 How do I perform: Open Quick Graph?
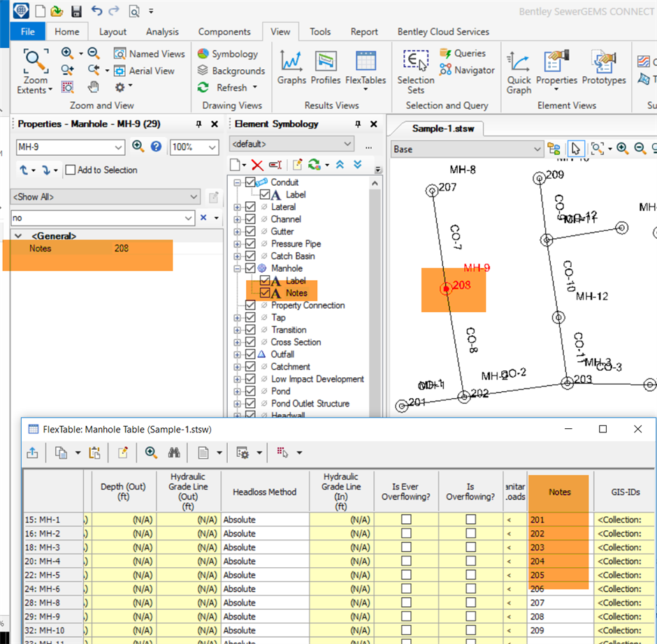(x=519, y=72)
